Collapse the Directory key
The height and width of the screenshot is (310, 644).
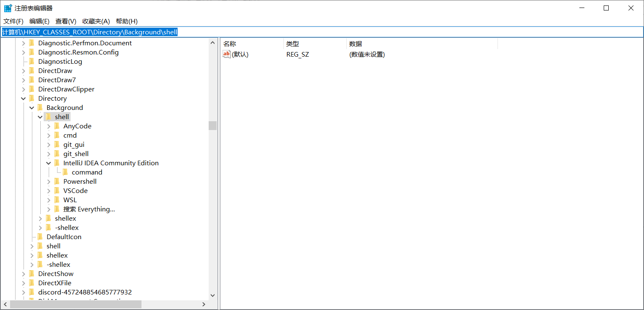[x=24, y=99]
